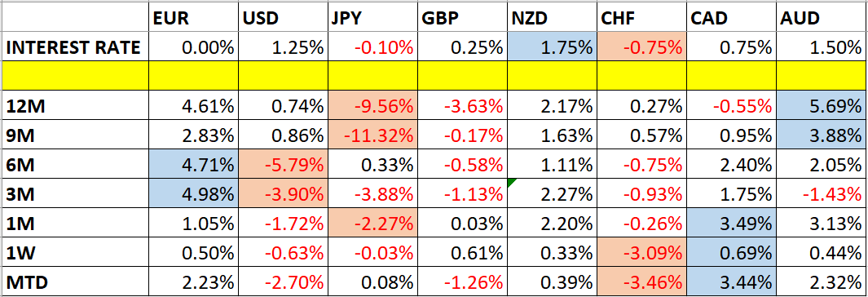Select the AUD 3M cell showing -1.43%
The height and width of the screenshot is (297, 868).
tap(822, 193)
